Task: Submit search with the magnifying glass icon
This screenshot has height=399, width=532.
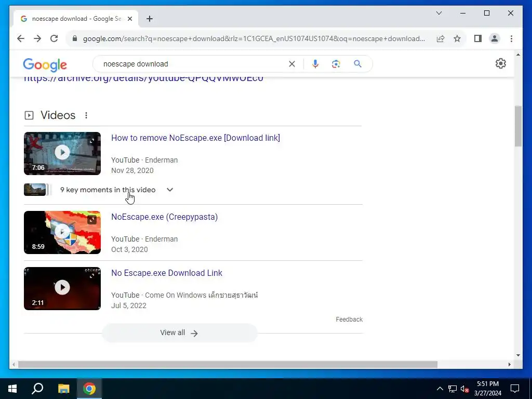Action: pos(357,64)
